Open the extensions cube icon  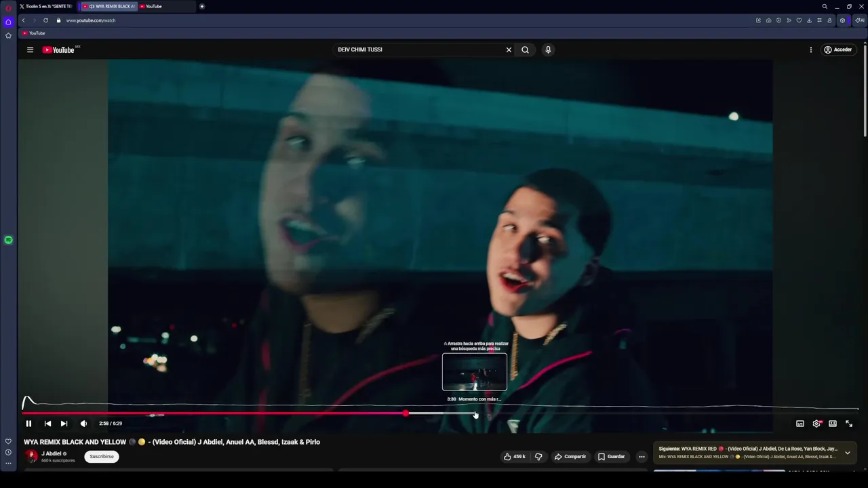pyautogui.click(x=843, y=20)
